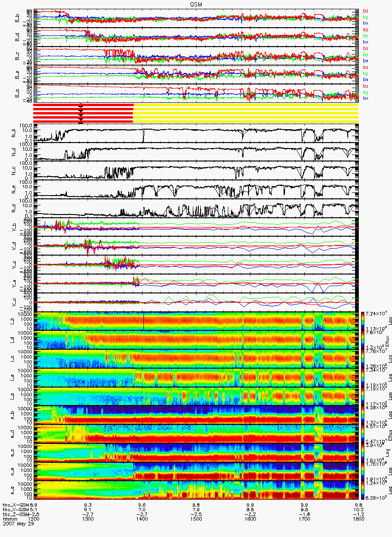
Task: Select the Z-GSM value -1.8 above 1700
Action: coord(304,514)
